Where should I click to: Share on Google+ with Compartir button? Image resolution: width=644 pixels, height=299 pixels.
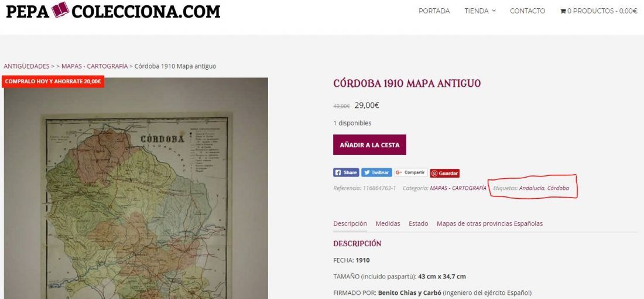tap(411, 173)
